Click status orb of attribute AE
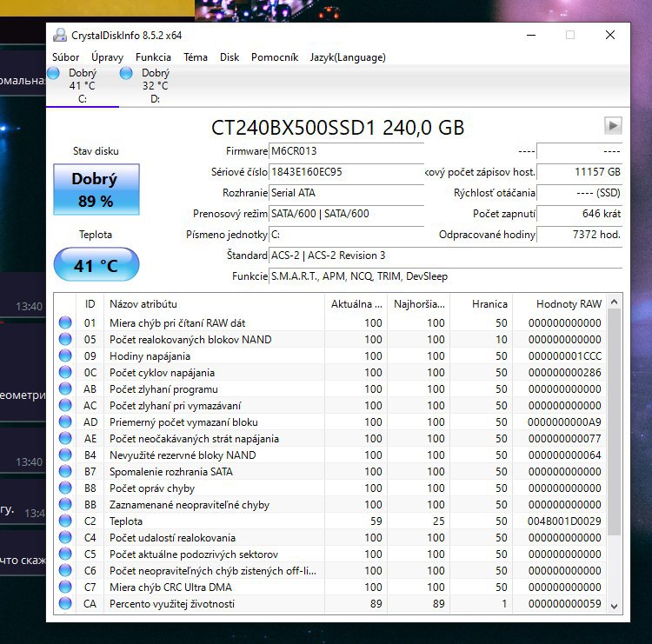Image resolution: width=652 pixels, height=644 pixels. [65, 438]
